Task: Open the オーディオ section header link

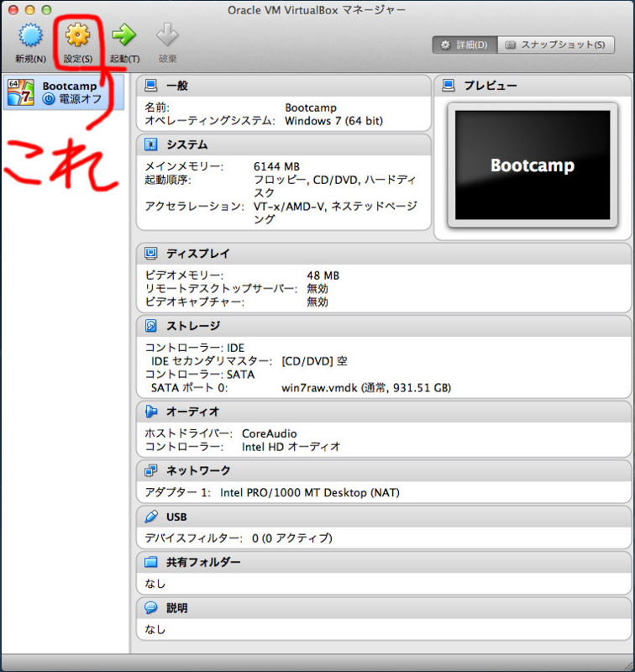Action: tap(193, 412)
